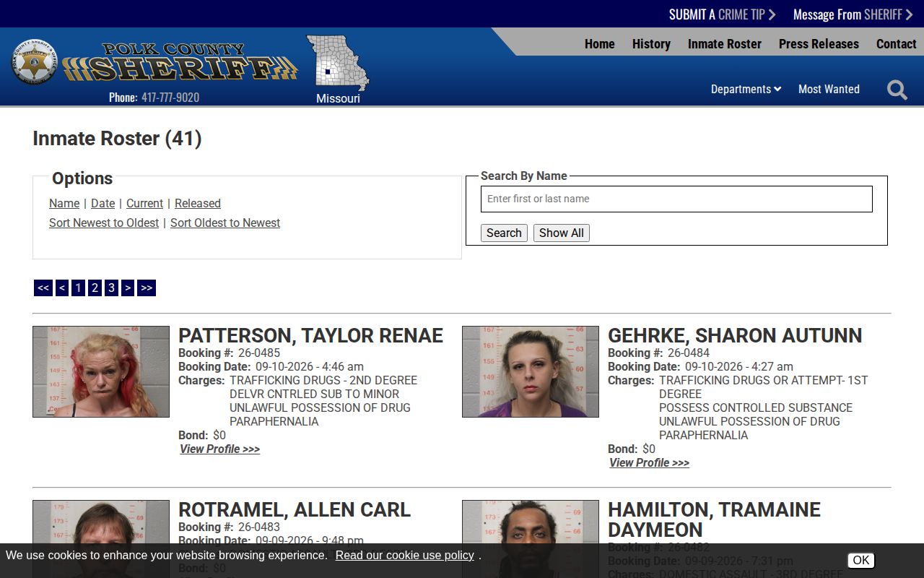View Profile for Patterson, Taylor Renae
Viewport: 924px width, 578px height.
[219, 449]
